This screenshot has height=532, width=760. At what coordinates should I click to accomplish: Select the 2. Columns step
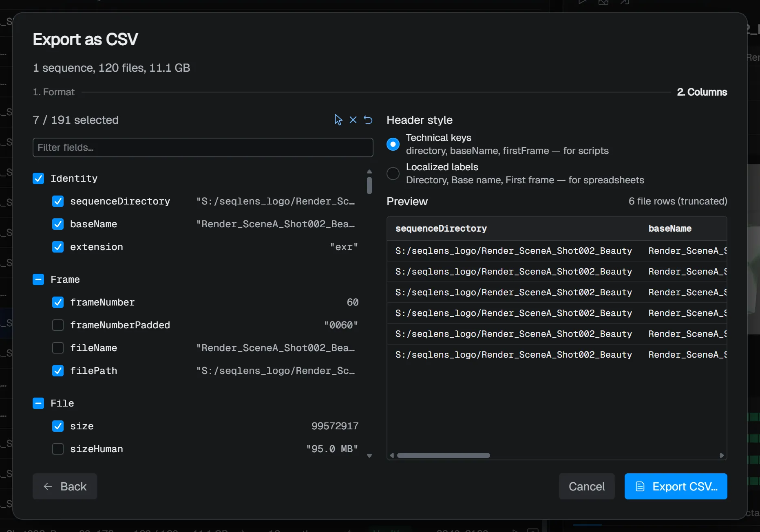point(702,92)
